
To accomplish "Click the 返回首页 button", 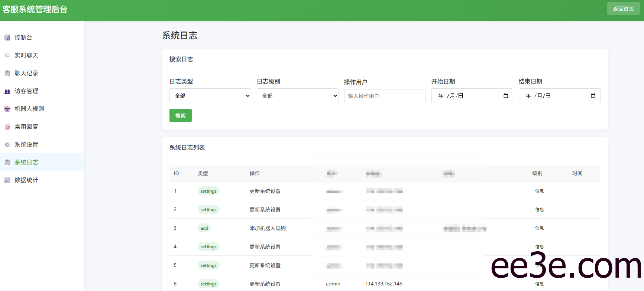I will [x=623, y=9].
